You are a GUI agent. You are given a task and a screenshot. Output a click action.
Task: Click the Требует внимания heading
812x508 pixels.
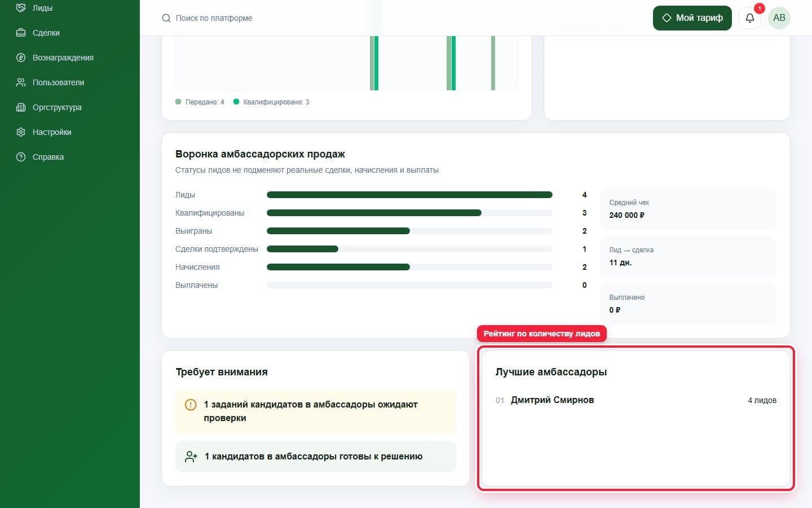pos(222,372)
